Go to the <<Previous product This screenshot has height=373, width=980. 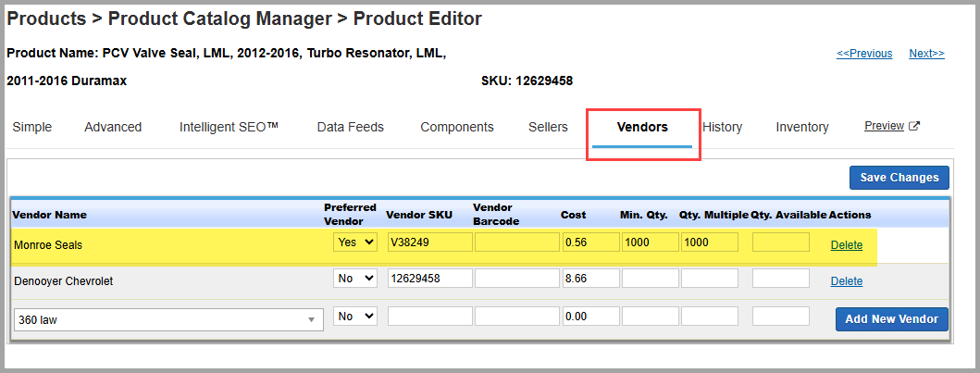coord(864,54)
